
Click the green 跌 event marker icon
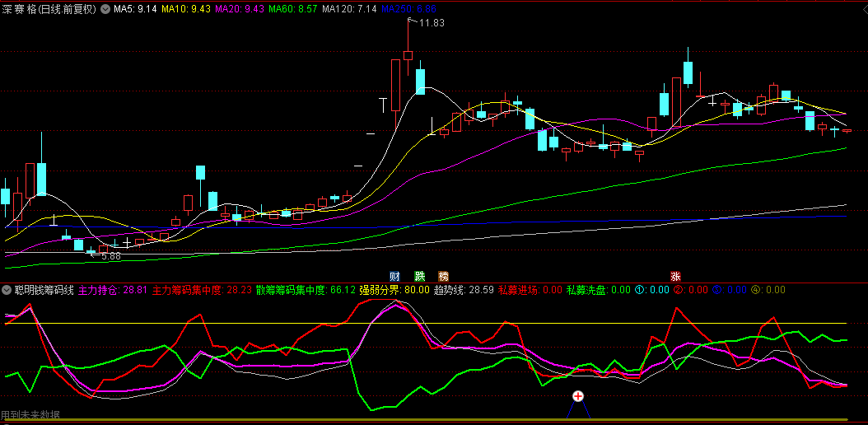pyautogui.click(x=420, y=276)
